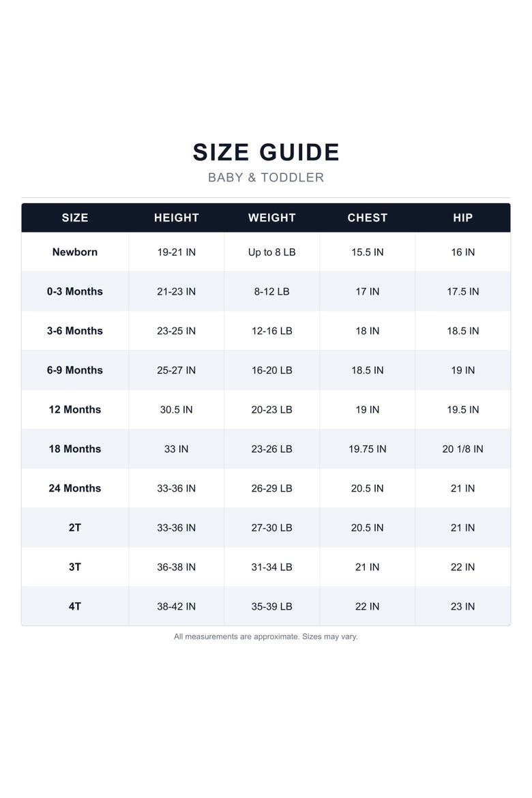Select the 12 Months row label

pyautogui.click(x=75, y=410)
